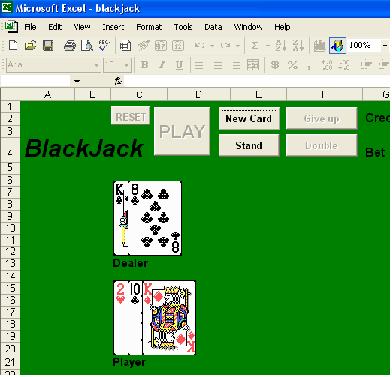Open the Font name dropdown arrow
392x377 pixels.
point(96,65)
